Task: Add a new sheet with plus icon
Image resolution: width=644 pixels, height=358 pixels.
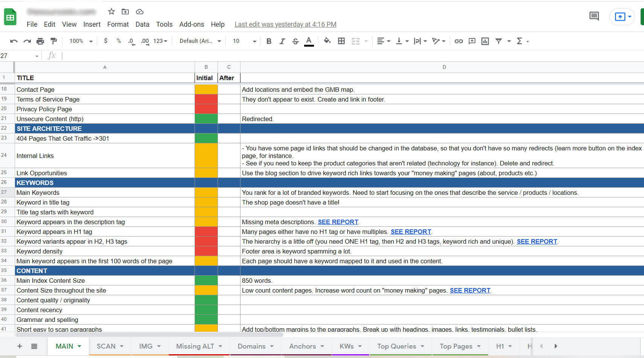Action: pyautogui.click(x=20, y=346)
